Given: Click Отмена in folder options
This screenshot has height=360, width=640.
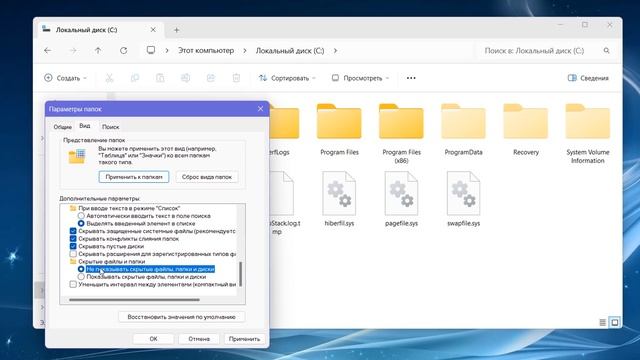Looking at the screenshot, I should tap(199, 339).
